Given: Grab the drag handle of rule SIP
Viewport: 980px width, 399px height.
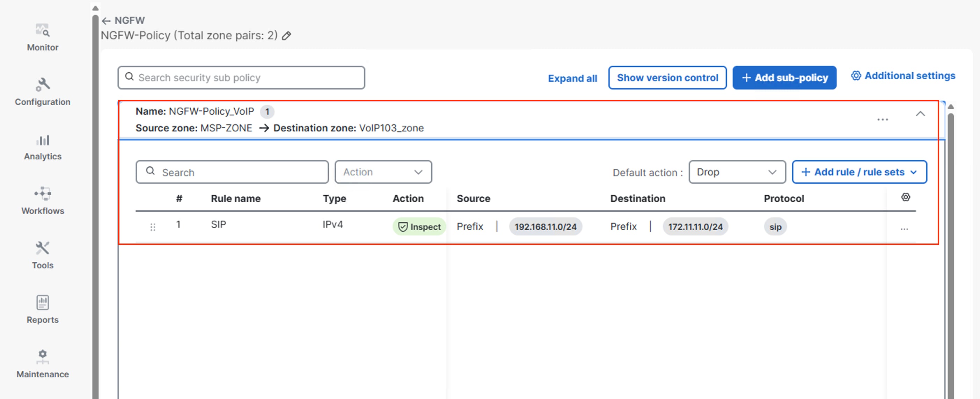Looking at the screenshot, I should click(x=153, y=227).
